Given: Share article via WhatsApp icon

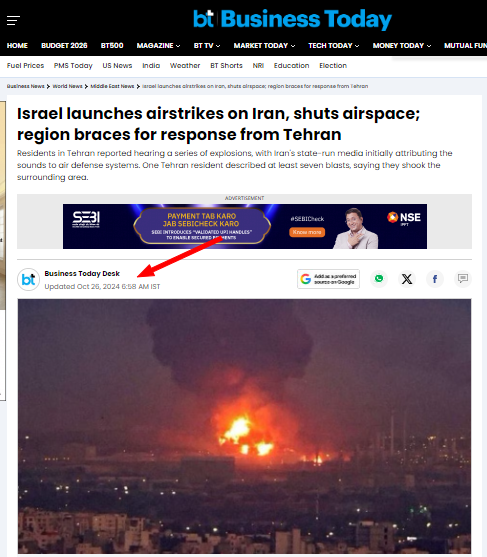Looking at the screenshot, I should [379, 278].
